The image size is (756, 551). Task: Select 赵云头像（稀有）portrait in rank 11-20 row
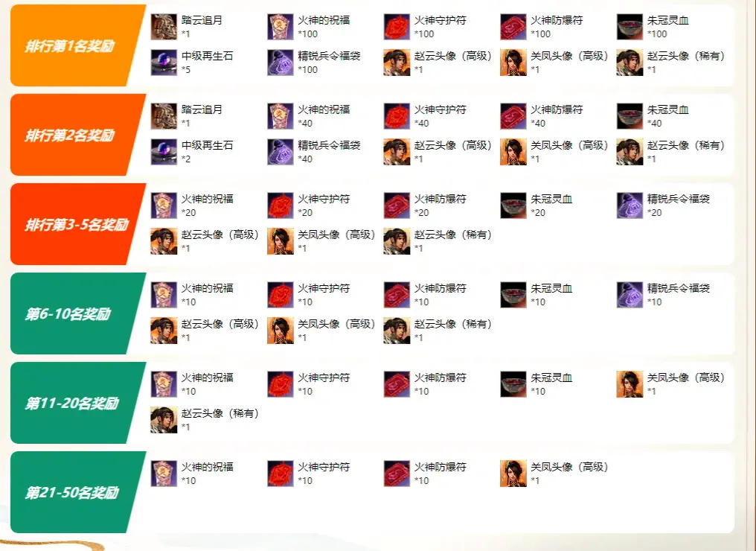(x=164, y=420)
